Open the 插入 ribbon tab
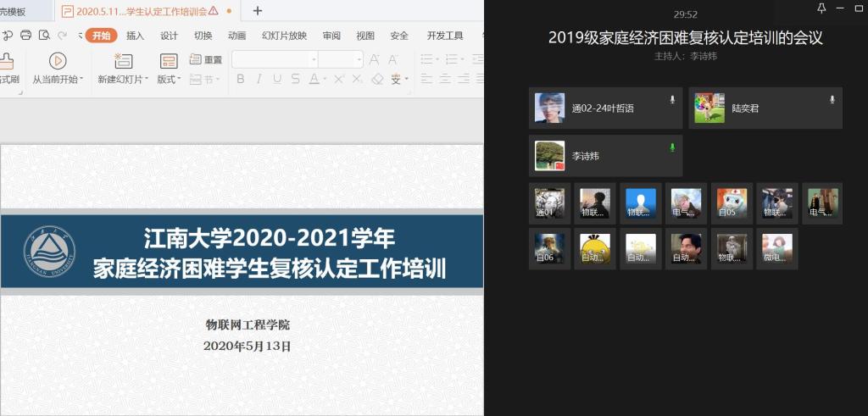 pos(135,36)
